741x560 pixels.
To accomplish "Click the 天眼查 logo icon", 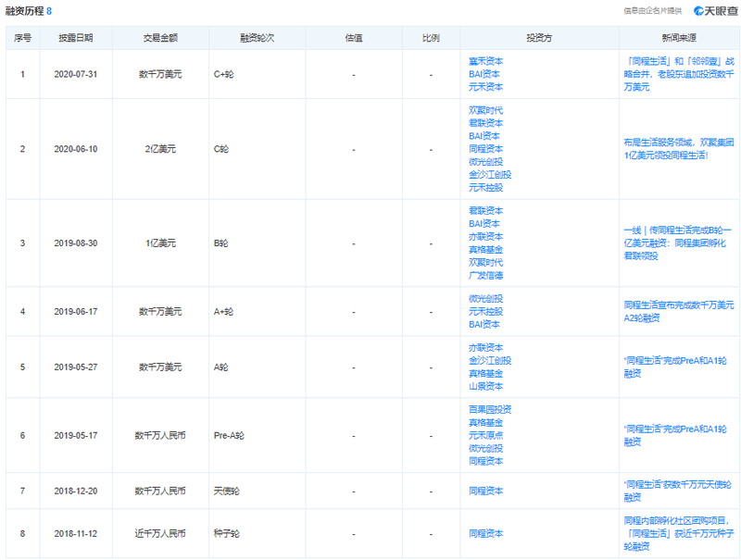I will pos(699,11).
